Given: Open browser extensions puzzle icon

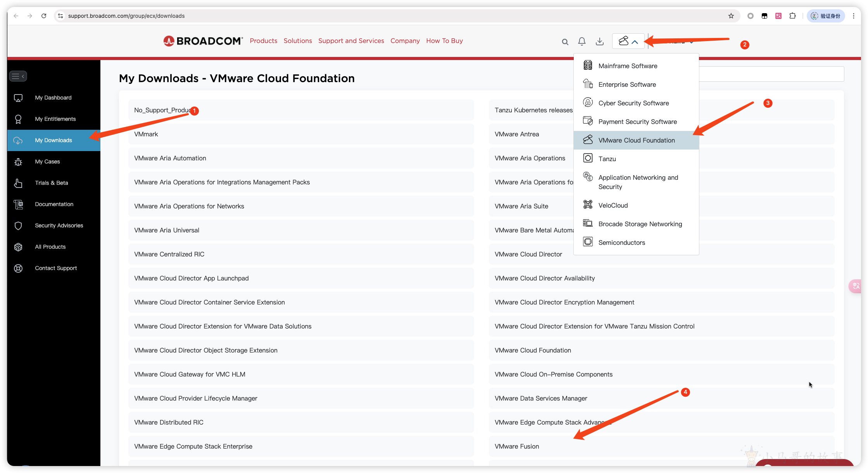Looking at the screenshot, I should pyautogui.click(x=793, y=16).
